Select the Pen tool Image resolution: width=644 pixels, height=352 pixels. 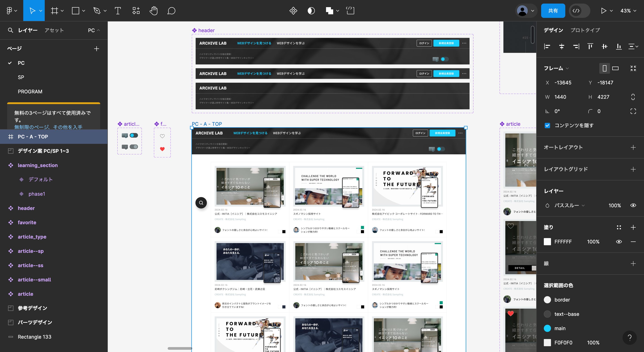[x=97, y=10]
